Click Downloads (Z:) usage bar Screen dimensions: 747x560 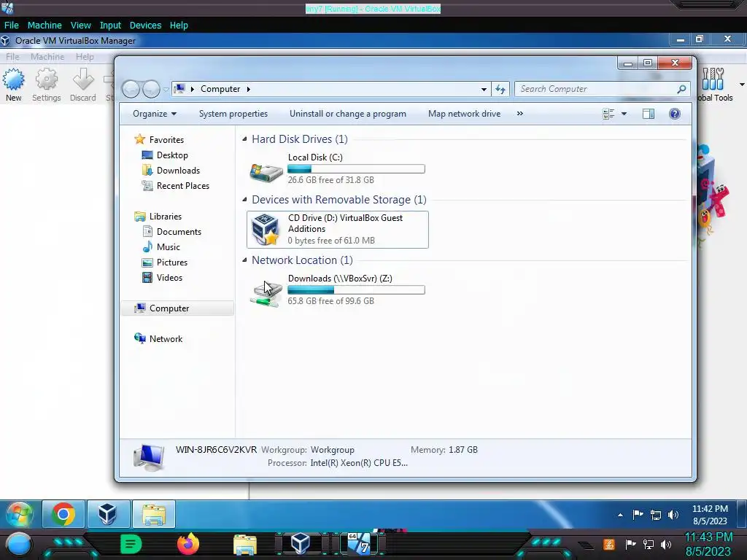coord(356,290)
